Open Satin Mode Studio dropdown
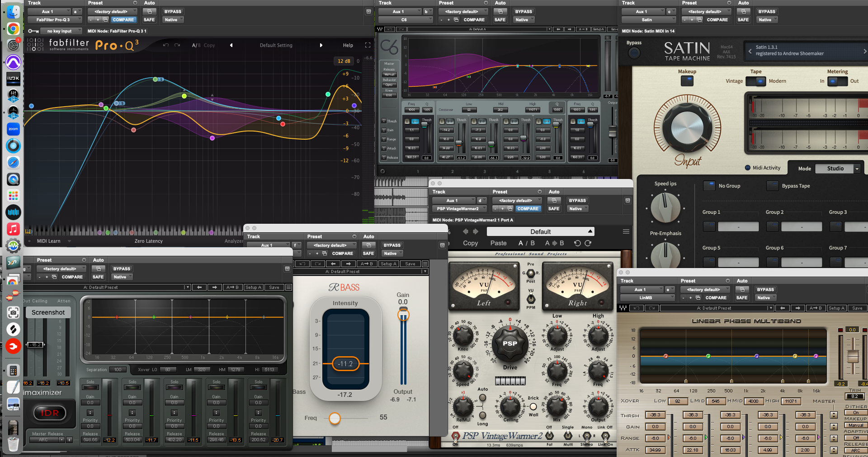Screen dimensions: 868x457 point(838,169)
